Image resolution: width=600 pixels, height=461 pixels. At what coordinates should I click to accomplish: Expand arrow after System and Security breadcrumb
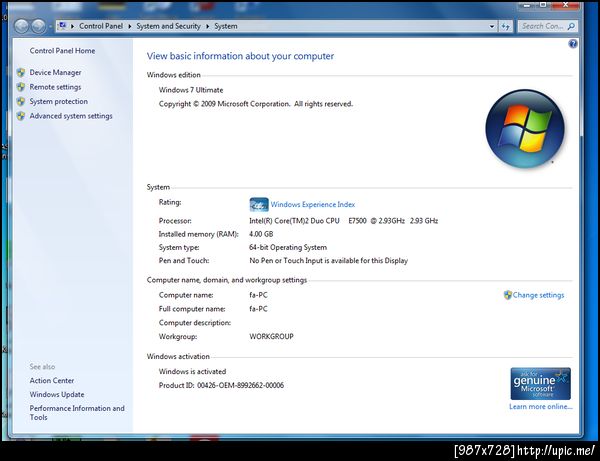point(207,26)
